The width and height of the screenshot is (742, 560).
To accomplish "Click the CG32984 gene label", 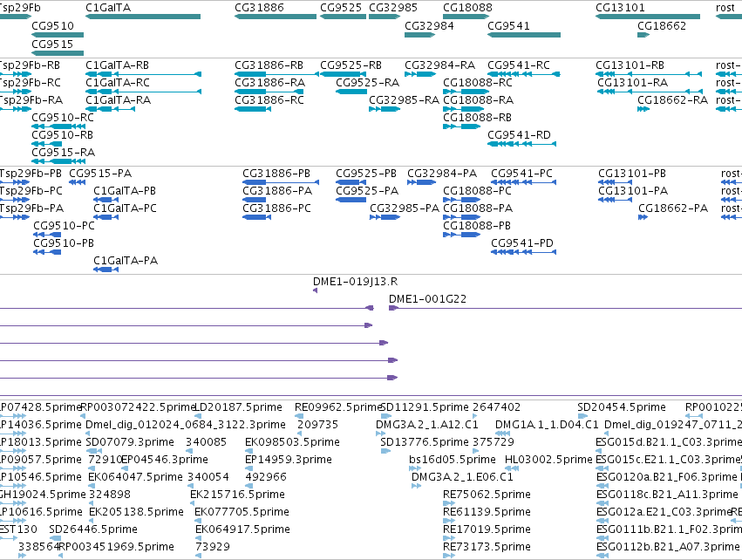I will [x=429, y=25].
